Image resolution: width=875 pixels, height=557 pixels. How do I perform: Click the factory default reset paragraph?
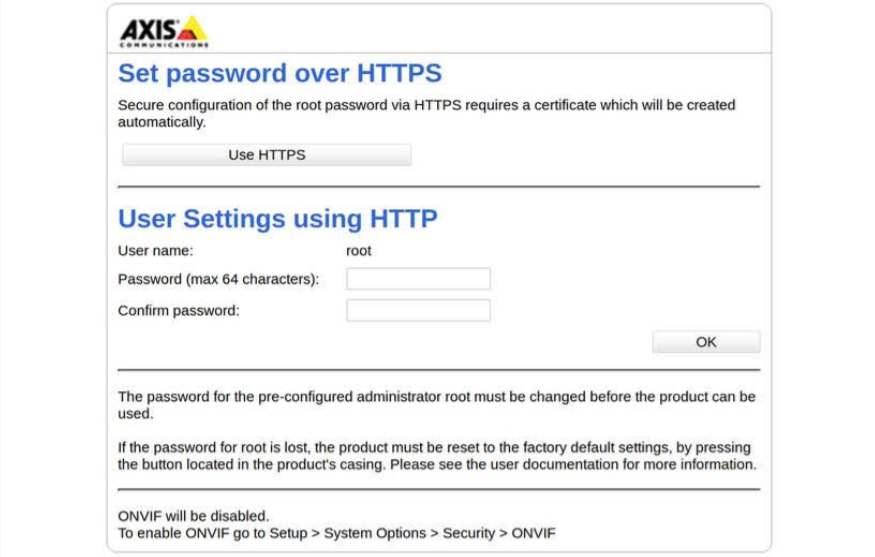coord(436,456)
